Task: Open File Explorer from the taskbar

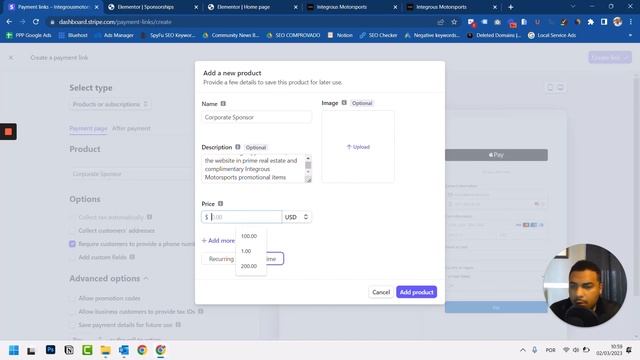Action: pyautogui.click(x=105, y=350)
